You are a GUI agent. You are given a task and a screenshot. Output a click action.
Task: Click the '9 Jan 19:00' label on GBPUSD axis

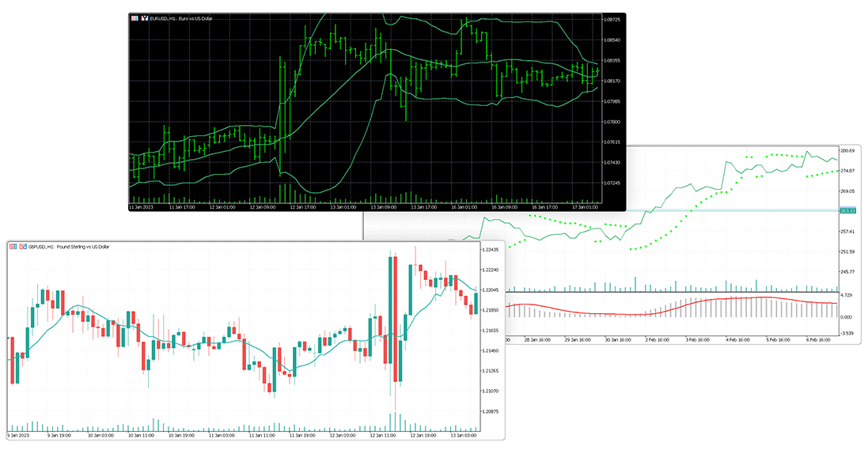click(59, 436)
